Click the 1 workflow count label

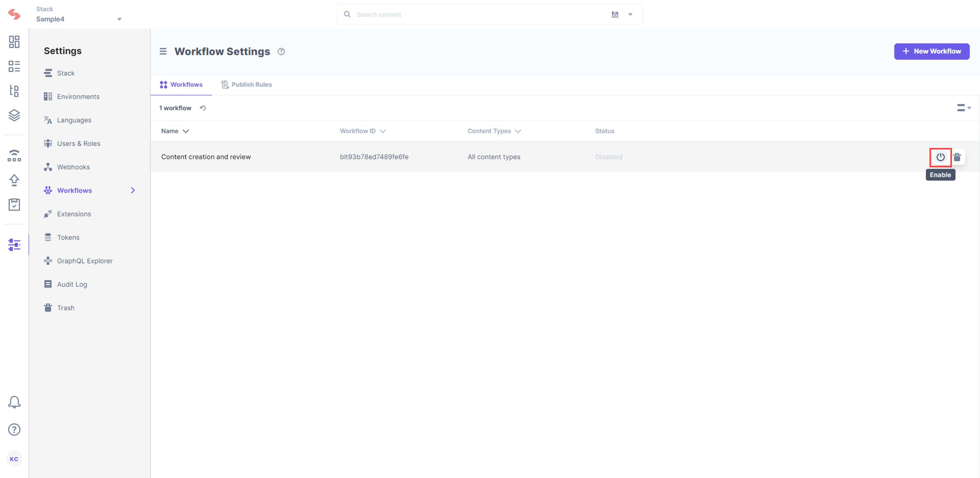[x=175, y=108]
